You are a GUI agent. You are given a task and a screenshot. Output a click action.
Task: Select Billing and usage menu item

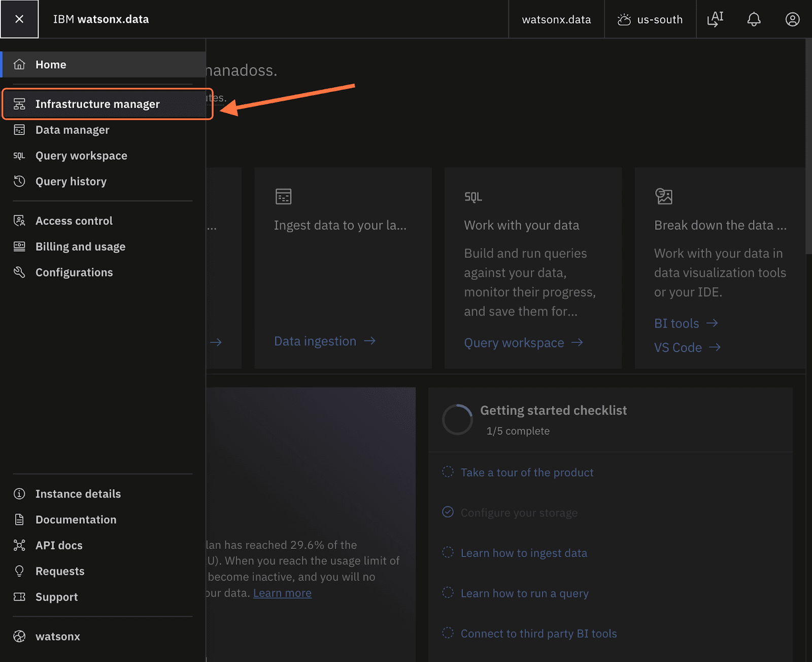pos(80,247)
